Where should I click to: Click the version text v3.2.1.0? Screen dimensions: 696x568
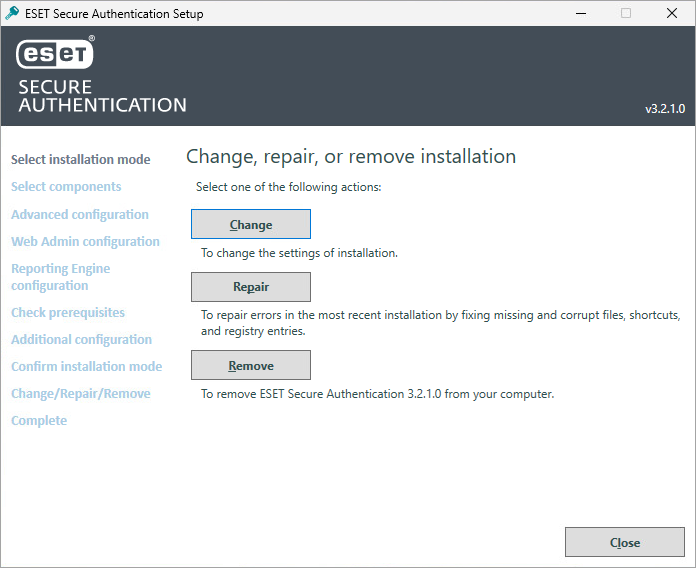[665, 109]
